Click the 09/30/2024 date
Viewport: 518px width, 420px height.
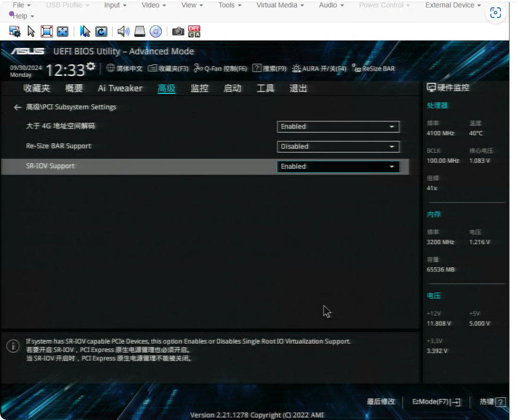click(x=26, y=68)
